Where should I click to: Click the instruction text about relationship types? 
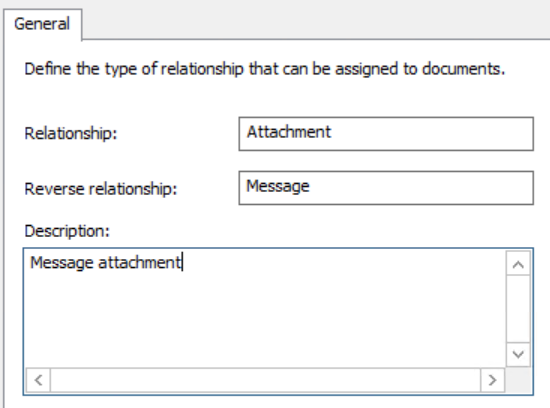(x=264, y=69)
